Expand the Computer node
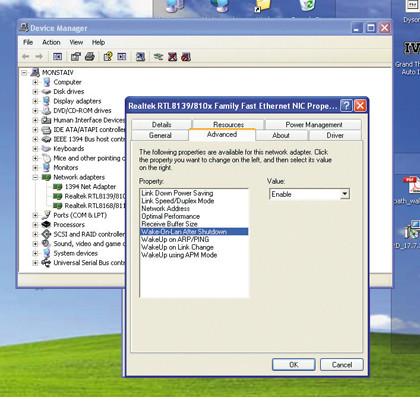The width and height of the screenshot is (420, 397). click(x=35, y=82)
